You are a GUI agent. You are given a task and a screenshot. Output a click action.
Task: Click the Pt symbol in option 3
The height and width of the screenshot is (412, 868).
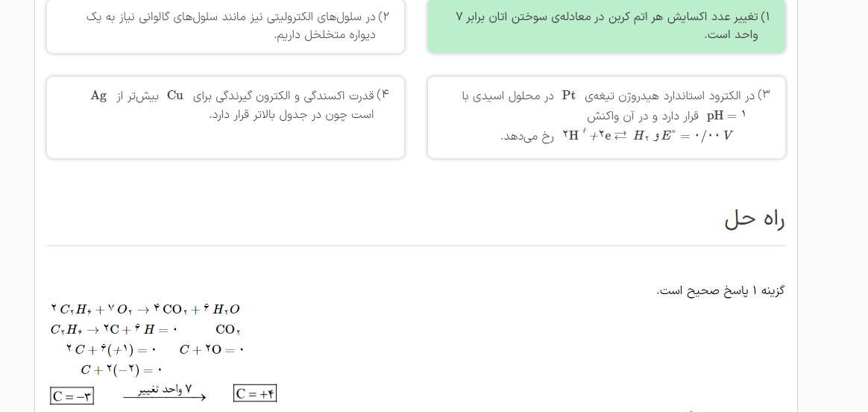point(568,96)
